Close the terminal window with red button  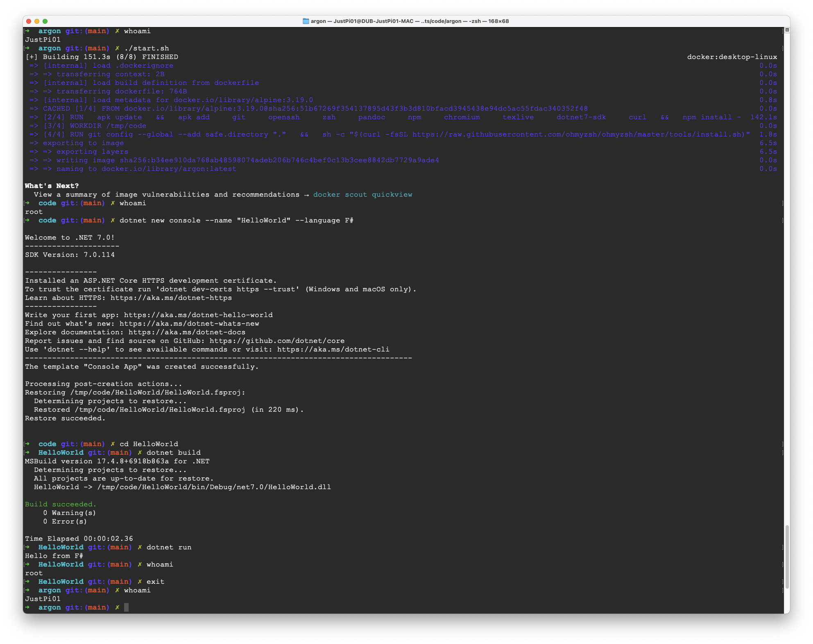tap(29, 21)
